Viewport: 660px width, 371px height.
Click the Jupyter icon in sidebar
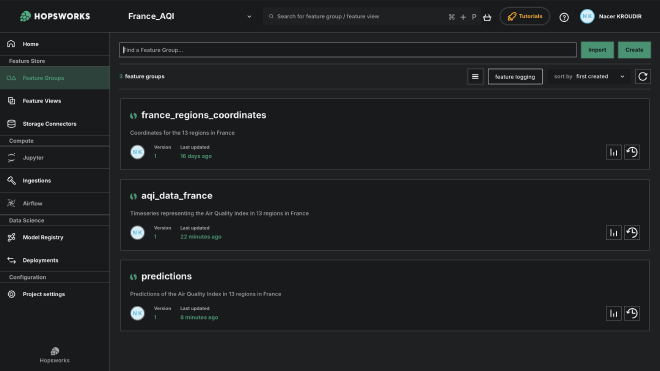(11, 157)
